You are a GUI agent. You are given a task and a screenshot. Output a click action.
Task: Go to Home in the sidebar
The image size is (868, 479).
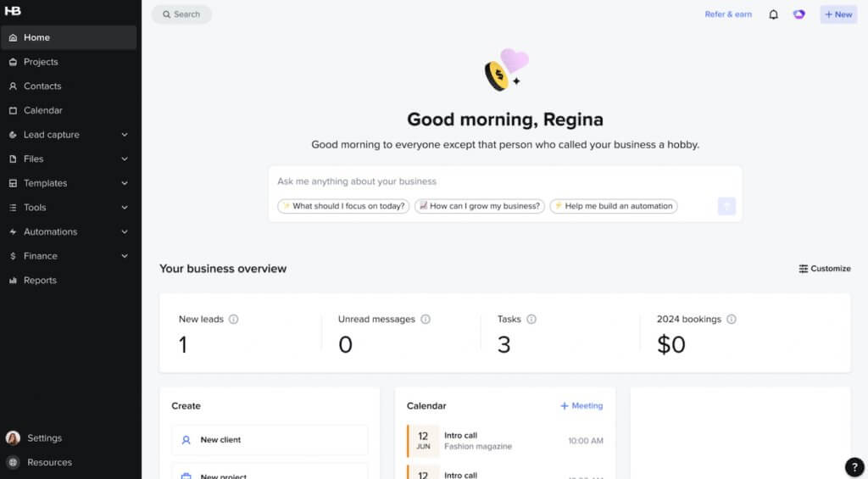[x=69, y=37]
